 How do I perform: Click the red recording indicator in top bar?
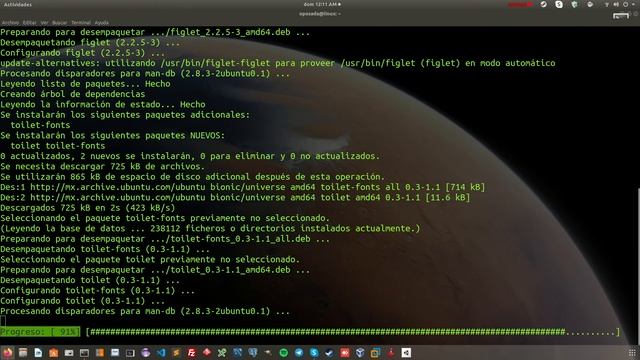pyautogui.click(x=520, y=4)
